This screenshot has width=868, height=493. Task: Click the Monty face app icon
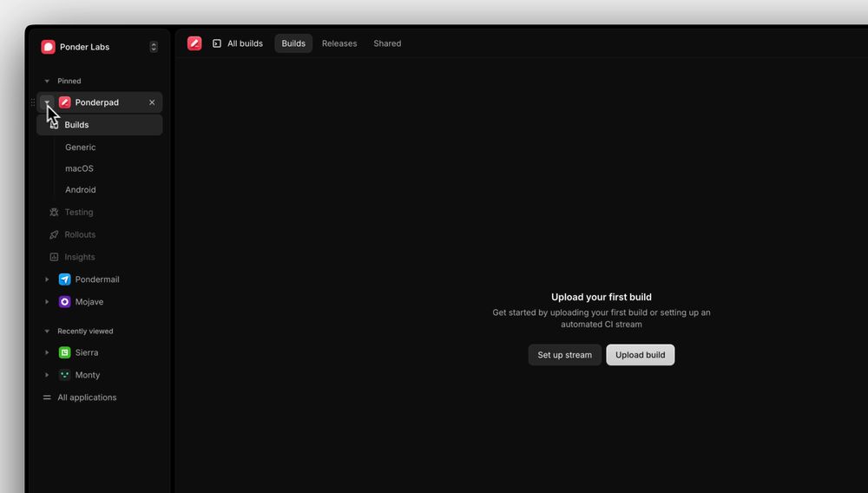65,375
